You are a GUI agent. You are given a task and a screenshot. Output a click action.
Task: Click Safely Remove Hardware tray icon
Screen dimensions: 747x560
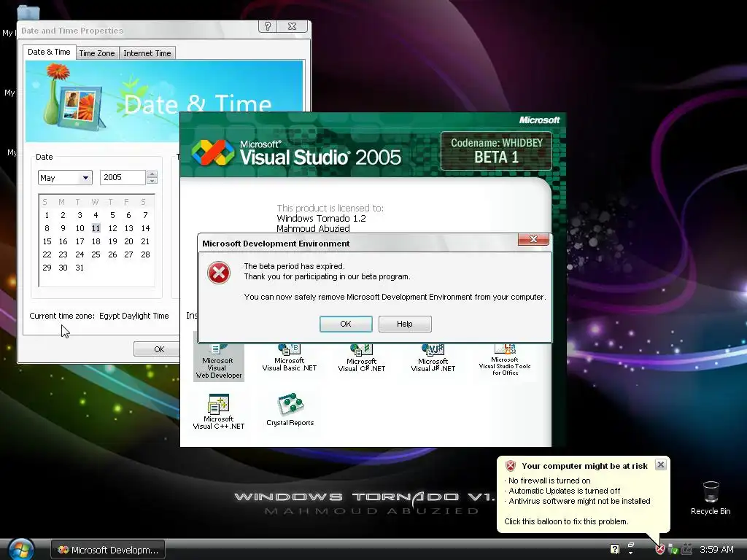pos(673,550)
